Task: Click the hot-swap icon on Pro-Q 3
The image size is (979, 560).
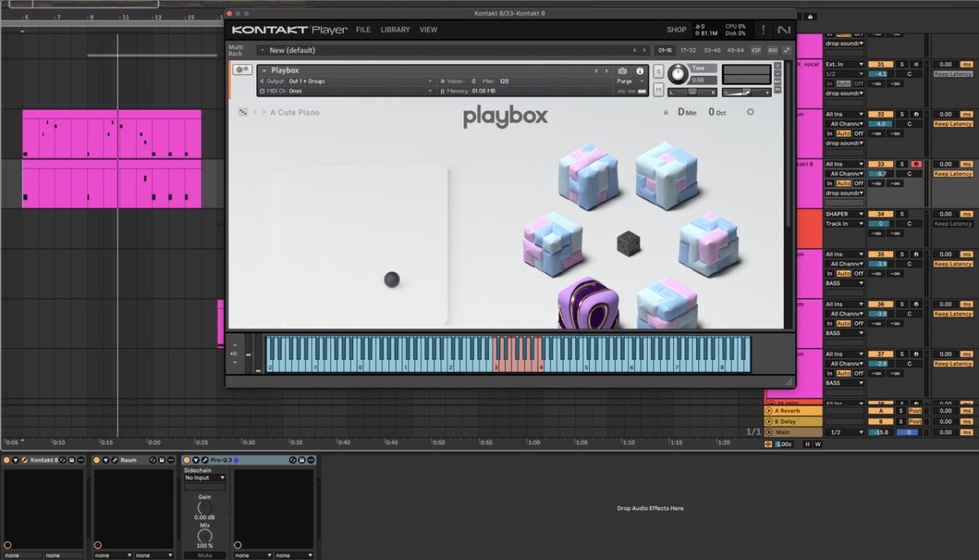Action: click(x=292, y=459)
